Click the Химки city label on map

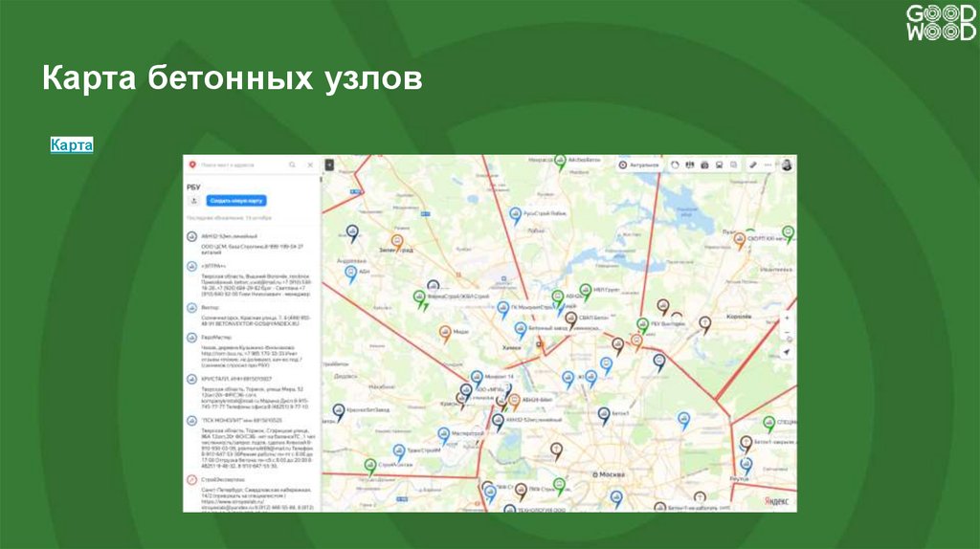click(511, 348)
